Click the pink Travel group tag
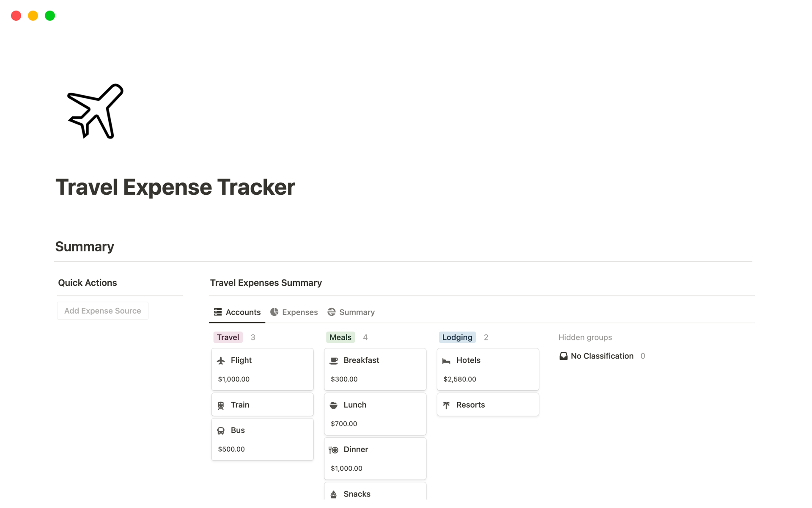 (x=228, y=337)
